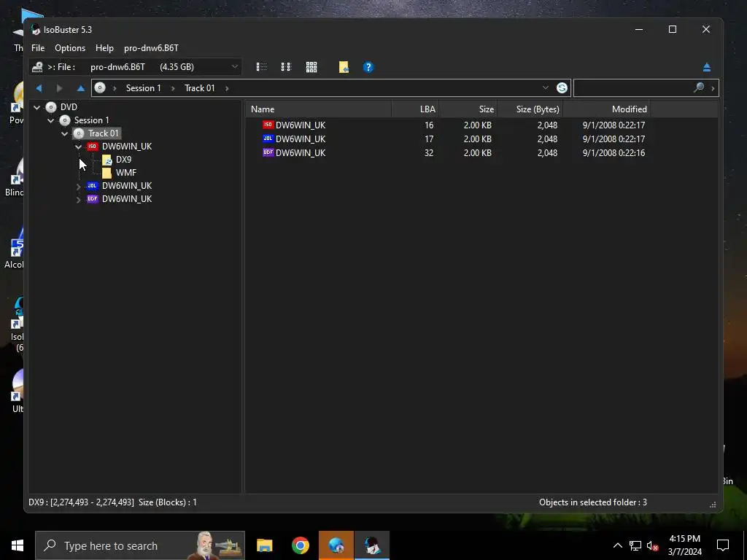Refresh the breadcrumb view
Viewport: 747px width, 560px height.
(562, 87)
